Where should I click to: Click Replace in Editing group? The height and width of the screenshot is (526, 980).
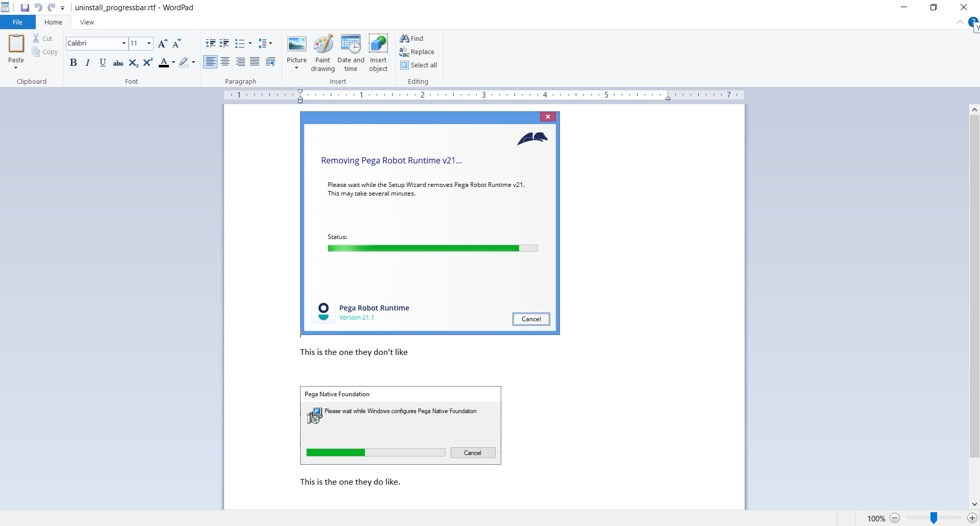click(417, 52)
